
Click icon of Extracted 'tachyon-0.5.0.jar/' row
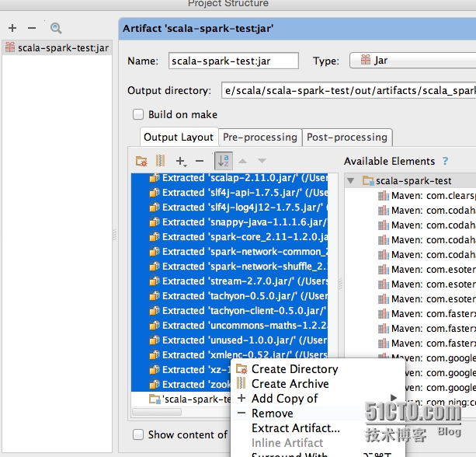155,296
